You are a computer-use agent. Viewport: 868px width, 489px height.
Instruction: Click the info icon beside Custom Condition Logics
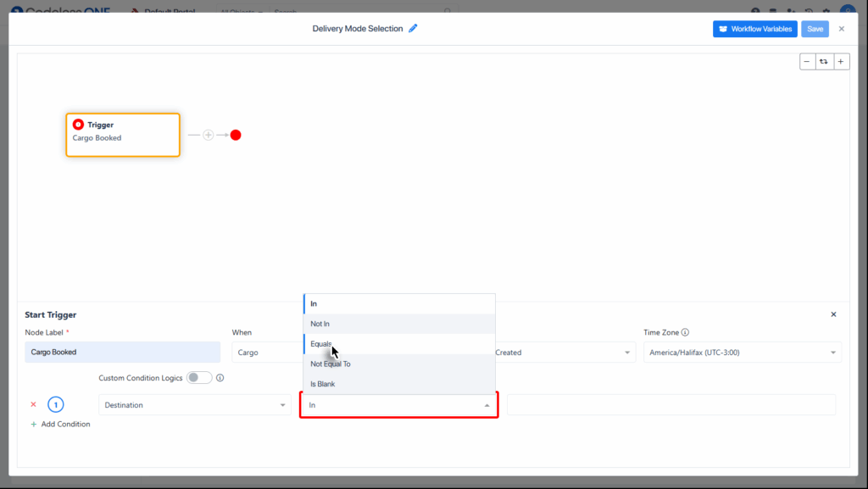pos(220,378)
